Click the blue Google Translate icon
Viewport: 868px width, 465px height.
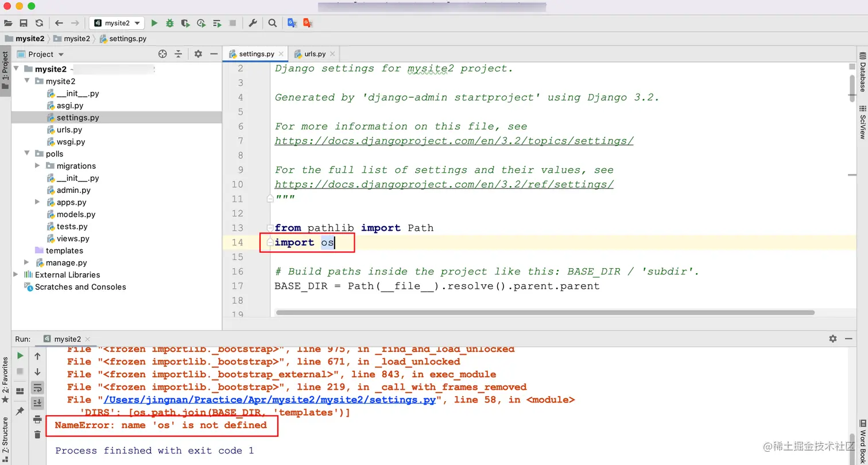(292, 23)
